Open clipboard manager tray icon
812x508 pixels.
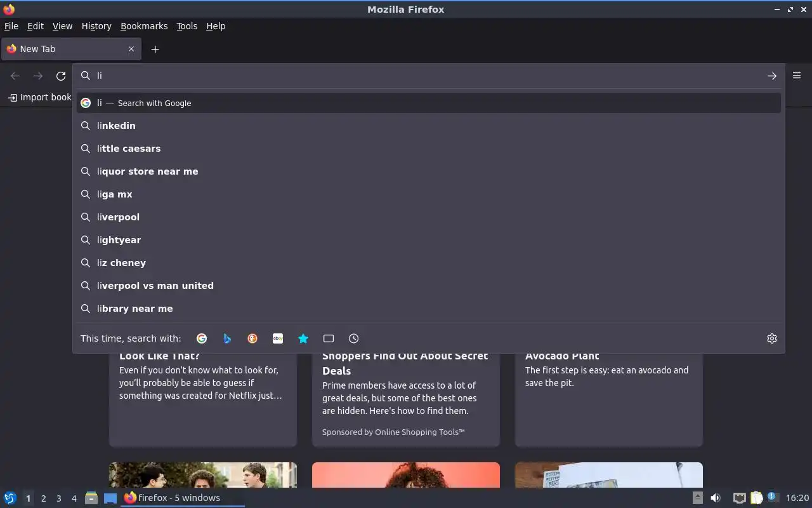coord(756,498)
